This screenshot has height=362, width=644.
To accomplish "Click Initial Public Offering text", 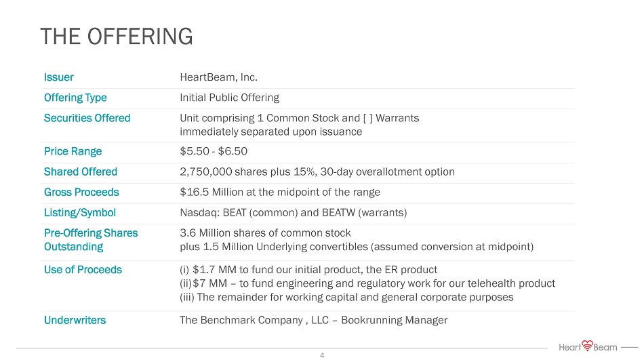I will pyautogui.click(x=229, y=98).
